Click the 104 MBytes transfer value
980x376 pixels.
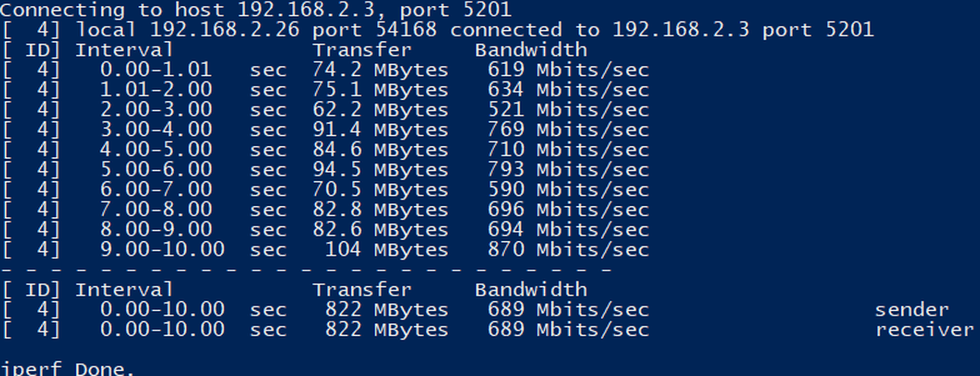[x=386, y=249]
